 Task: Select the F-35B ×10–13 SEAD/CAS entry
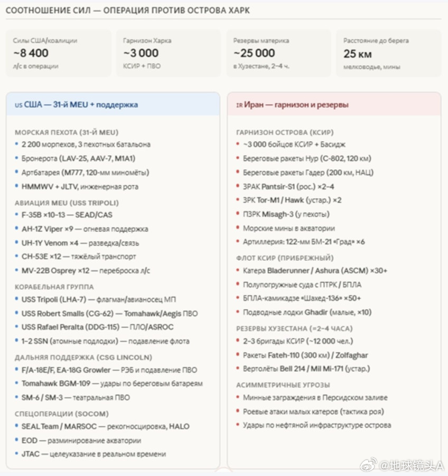[x=67, y=215]
